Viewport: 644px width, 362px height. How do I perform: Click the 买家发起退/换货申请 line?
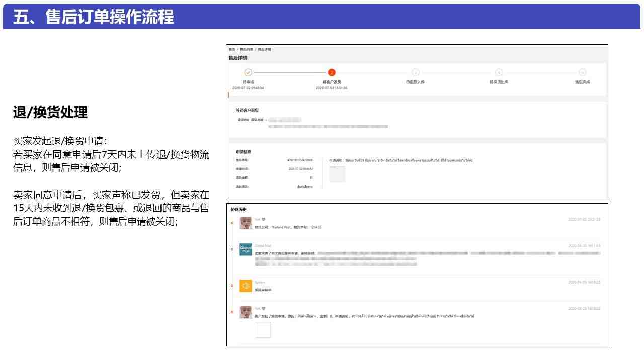[60, 141]
